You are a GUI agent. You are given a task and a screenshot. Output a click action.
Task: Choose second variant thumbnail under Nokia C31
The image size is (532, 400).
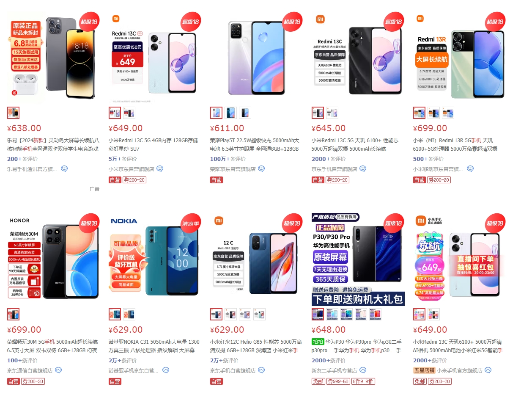tap(129, 314)
